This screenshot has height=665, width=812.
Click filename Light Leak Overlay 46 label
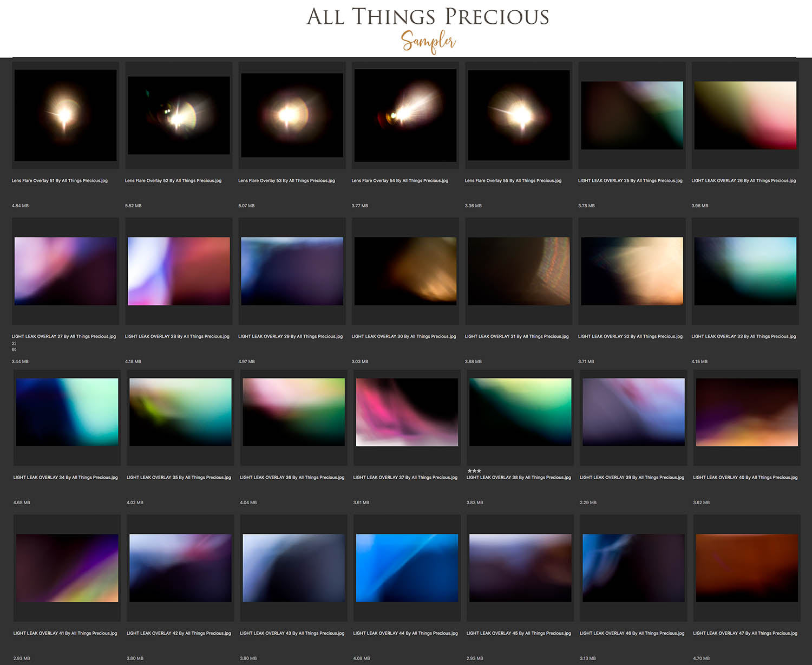pyautogui.click(x=632, y=633)
